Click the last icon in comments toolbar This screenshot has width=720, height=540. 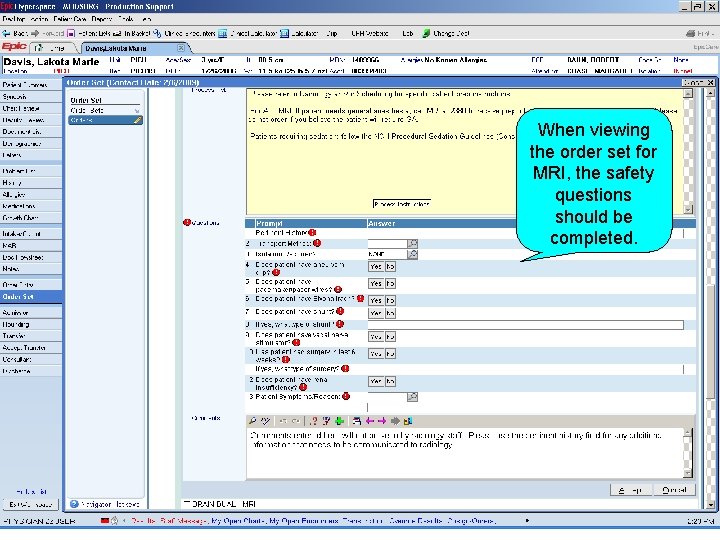pyautogui.click(x=407, y=421)
